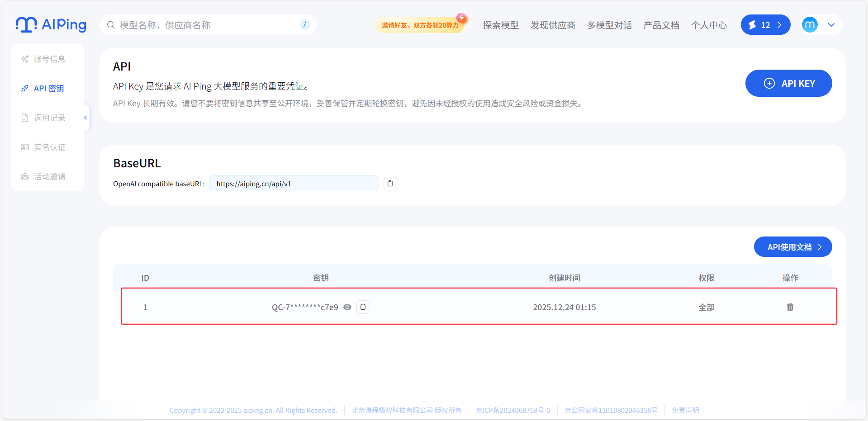The image size is (868, 421).
Task: Open 活动邀请 in the sidebar
Action: click(x=43, y=176)
